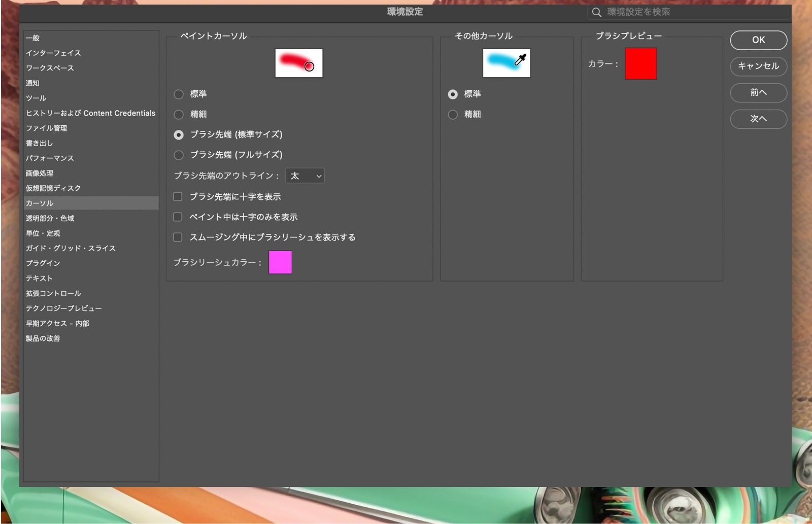Open the 仮想記憶ディスク preferences category
The width and height of the screenshot is (812, 524).
tap(91, 188)
